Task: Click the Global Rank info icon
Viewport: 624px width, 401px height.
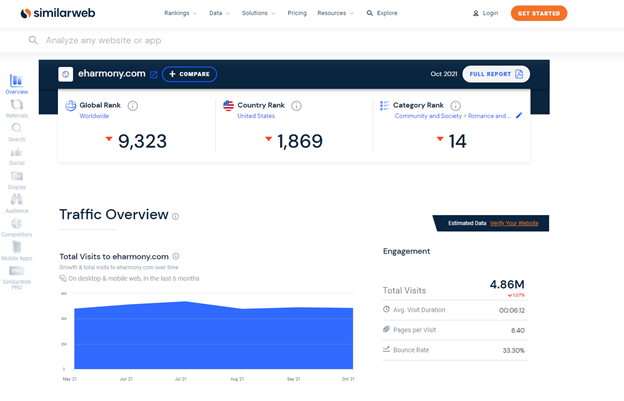Action: coord(132,105)
